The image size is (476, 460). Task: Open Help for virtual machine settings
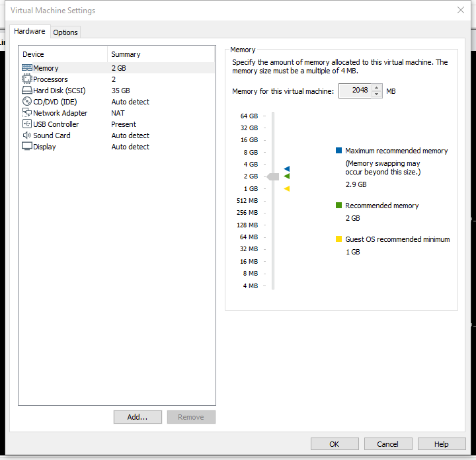point(442,444)
